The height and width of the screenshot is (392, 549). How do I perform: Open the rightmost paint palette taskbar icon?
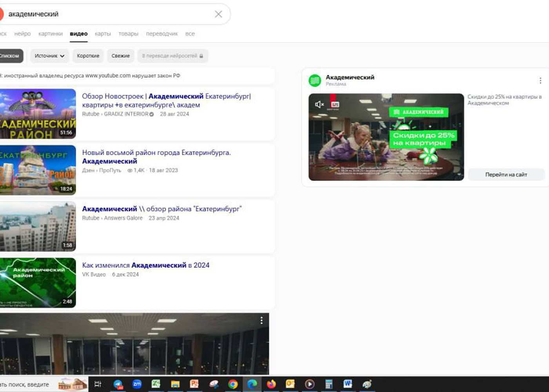click(x=367, y=384)
